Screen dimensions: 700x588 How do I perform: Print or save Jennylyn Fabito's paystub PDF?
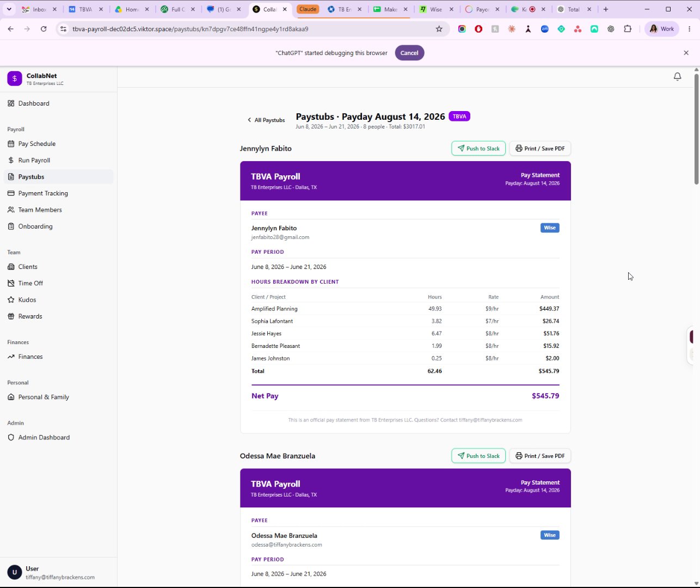540,149
